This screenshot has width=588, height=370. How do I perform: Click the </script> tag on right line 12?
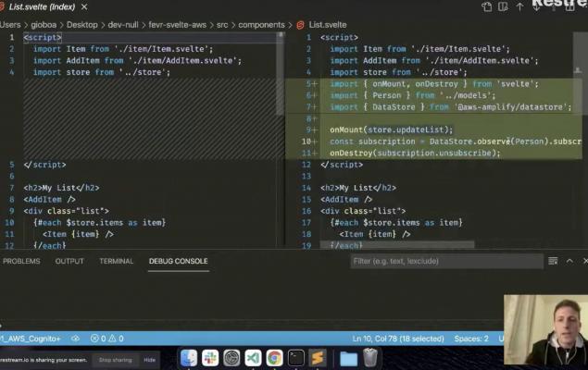[x=342, y=165]
